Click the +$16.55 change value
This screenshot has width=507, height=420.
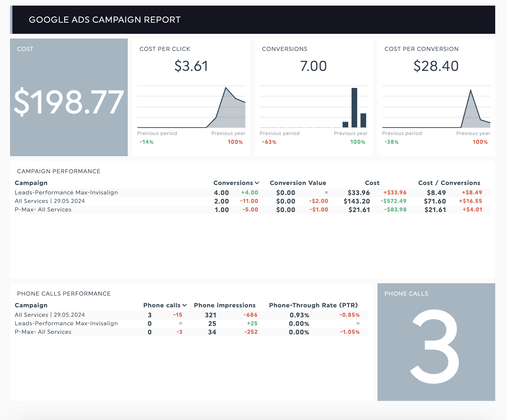(470, 201)
